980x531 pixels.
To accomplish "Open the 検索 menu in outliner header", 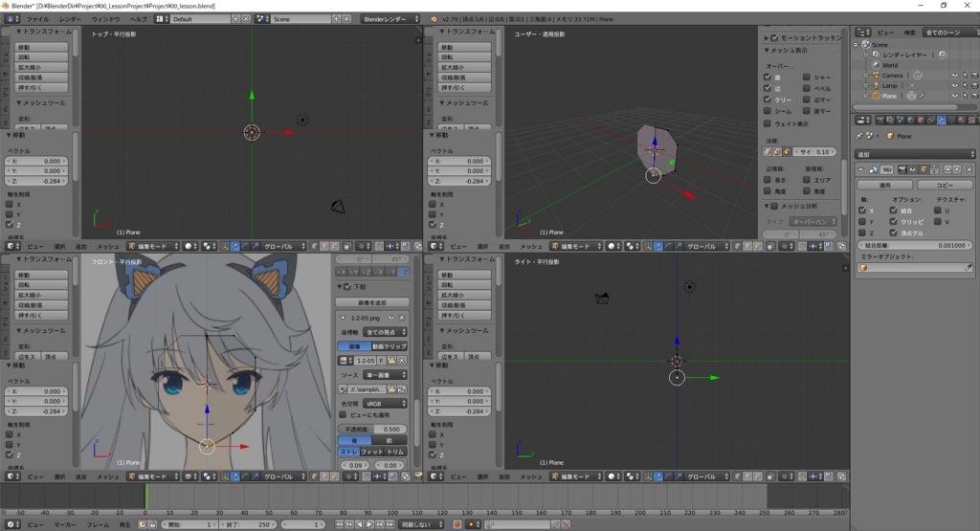I will click(909, 33).
